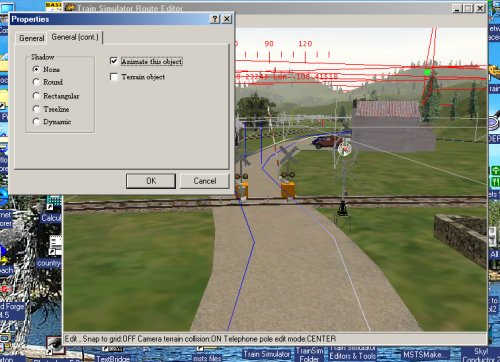The image size is (500, 362).
Task: Select the Round shadow option
Action: (36, 82)
